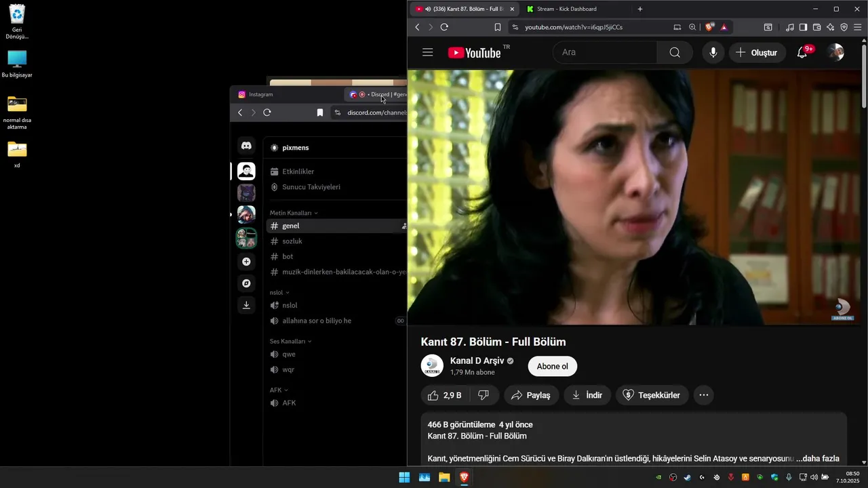Image resolution: width=868 pixels, height=488 pixels.
Task: Collapse the Metin Kanalları category
Action: coord(294,213)
